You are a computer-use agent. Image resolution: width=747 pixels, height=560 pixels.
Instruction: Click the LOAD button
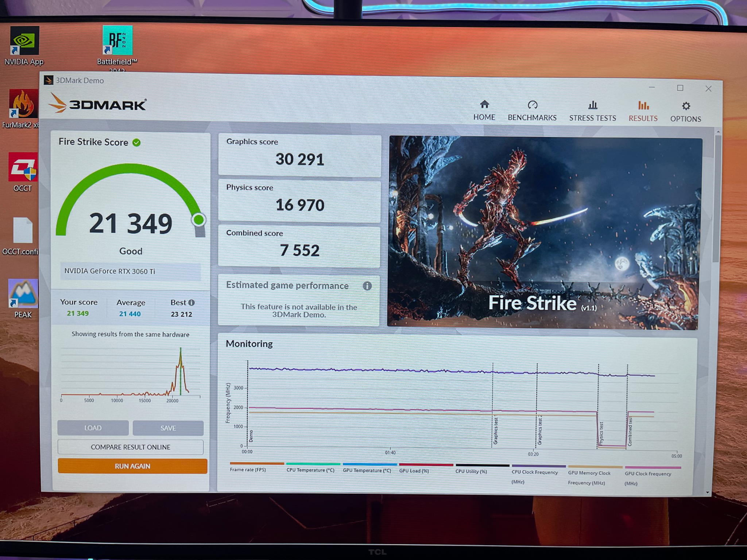(x=93, y=428)
